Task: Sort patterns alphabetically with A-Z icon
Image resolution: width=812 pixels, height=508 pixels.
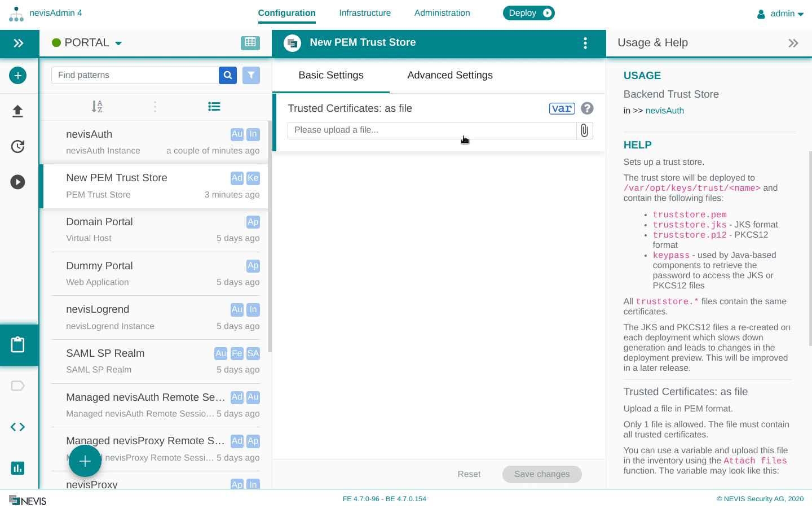Action: pos(97,107)
